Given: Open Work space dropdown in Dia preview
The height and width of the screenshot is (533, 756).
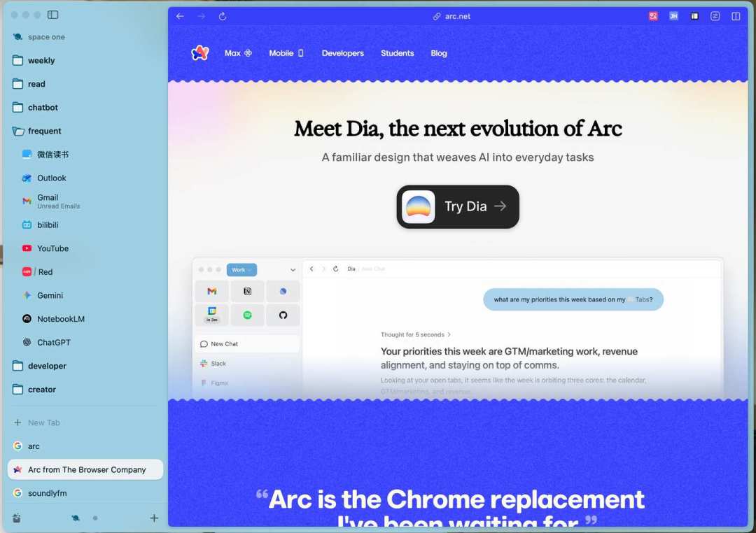Looking at the screenshot, I should click(x=241, y=270).
